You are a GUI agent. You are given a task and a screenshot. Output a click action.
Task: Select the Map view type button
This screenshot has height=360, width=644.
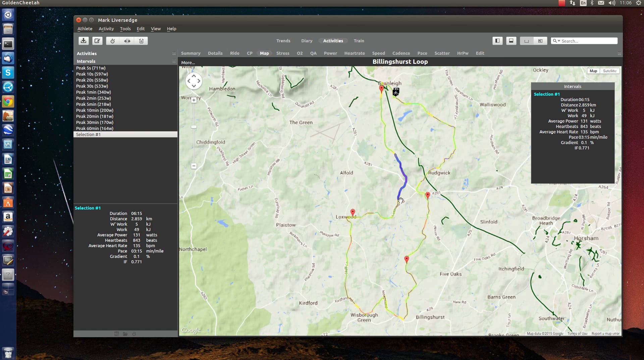pos(593,71)
